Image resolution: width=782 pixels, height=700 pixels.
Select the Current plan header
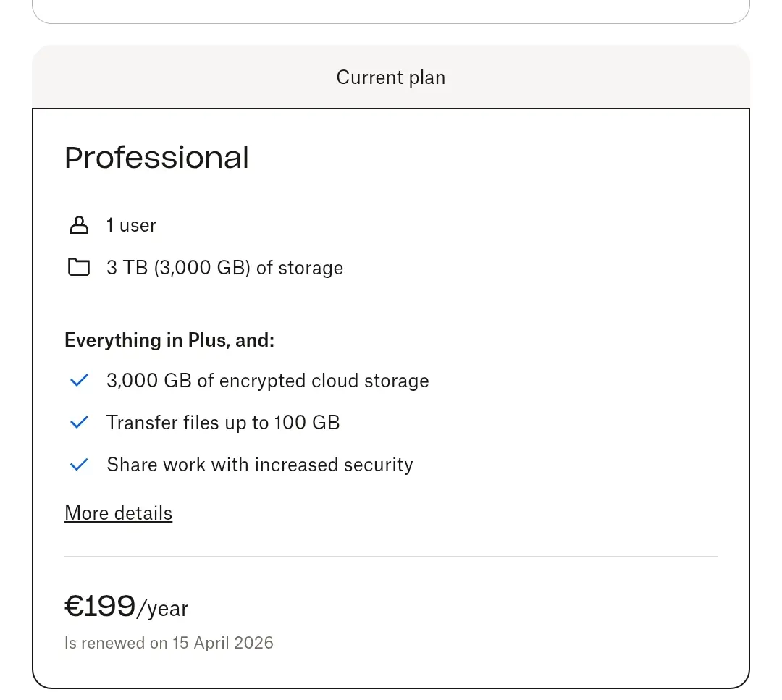click(x=391, y=77)
